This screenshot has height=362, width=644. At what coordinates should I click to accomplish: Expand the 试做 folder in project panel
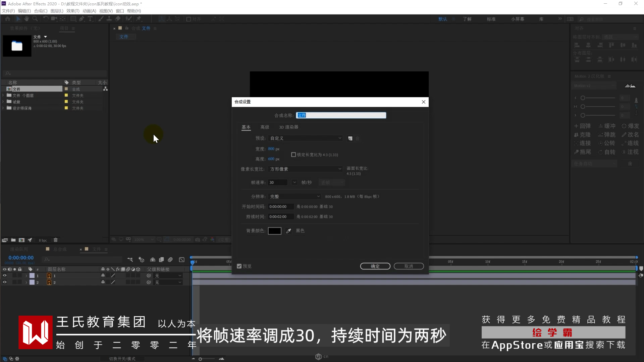tap(3, 102)
